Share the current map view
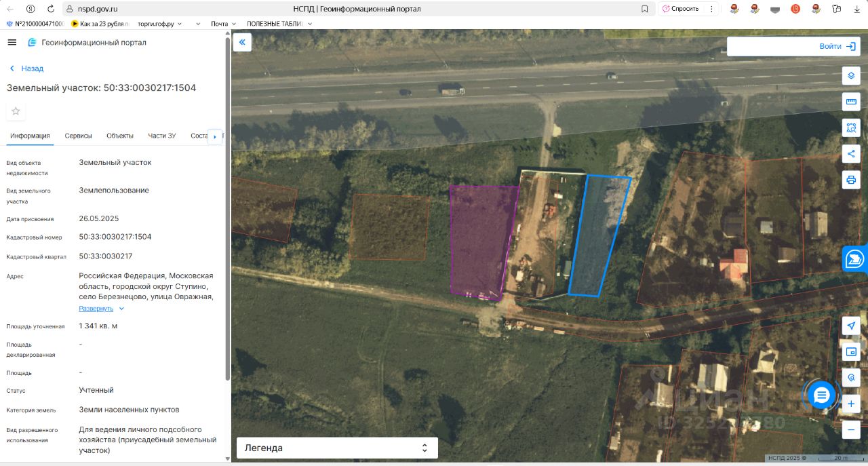 click(x=851, y=154)
